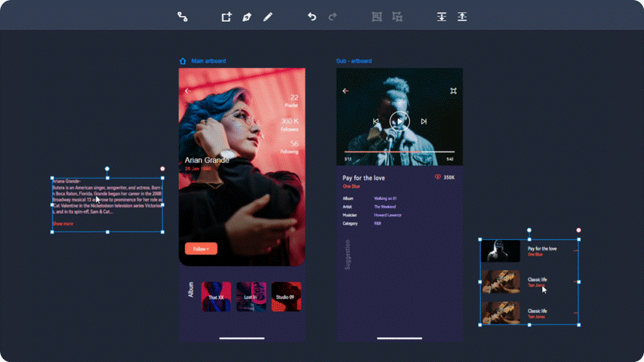Click the 350K likes count
644x362 pixels.
tap(449, 177)
